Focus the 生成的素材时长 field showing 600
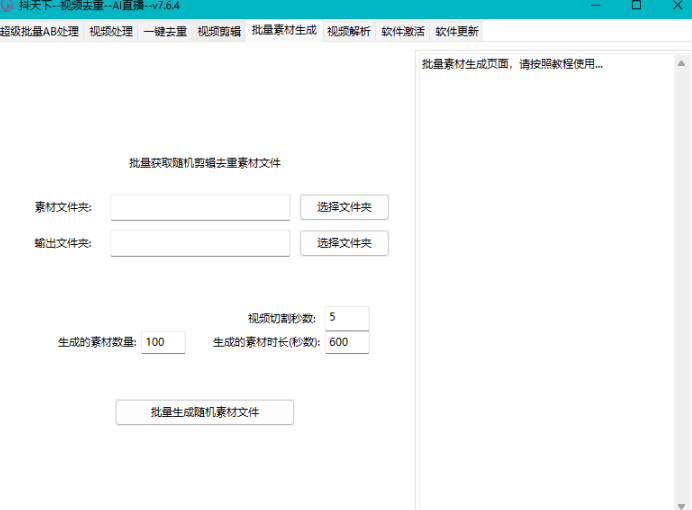The width and height of the screenshot is (692, 510). coord(347,342)
